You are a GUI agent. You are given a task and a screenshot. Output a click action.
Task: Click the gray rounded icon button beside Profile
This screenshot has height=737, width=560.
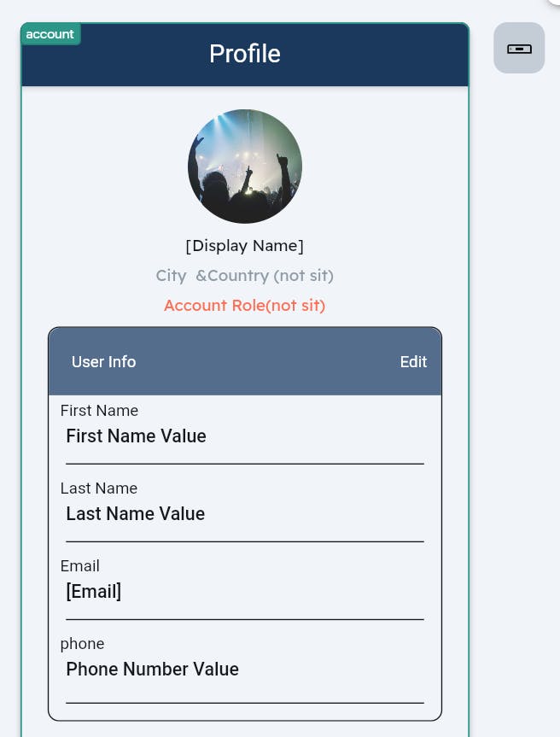[519, 48]
